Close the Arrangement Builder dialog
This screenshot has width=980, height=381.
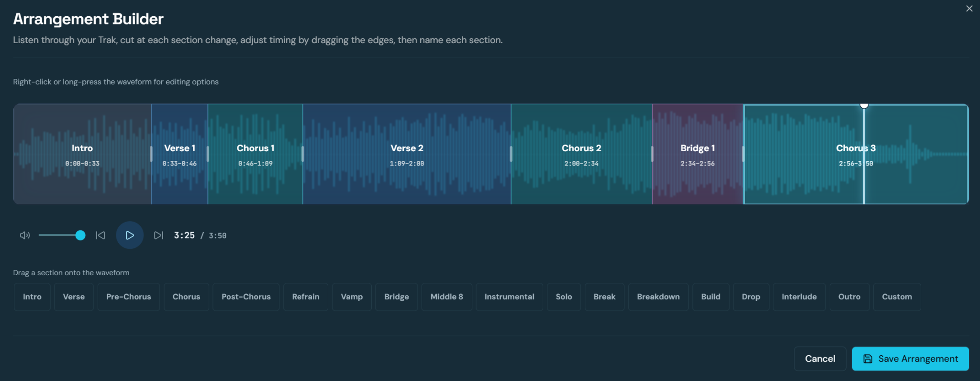pos(969,9)
